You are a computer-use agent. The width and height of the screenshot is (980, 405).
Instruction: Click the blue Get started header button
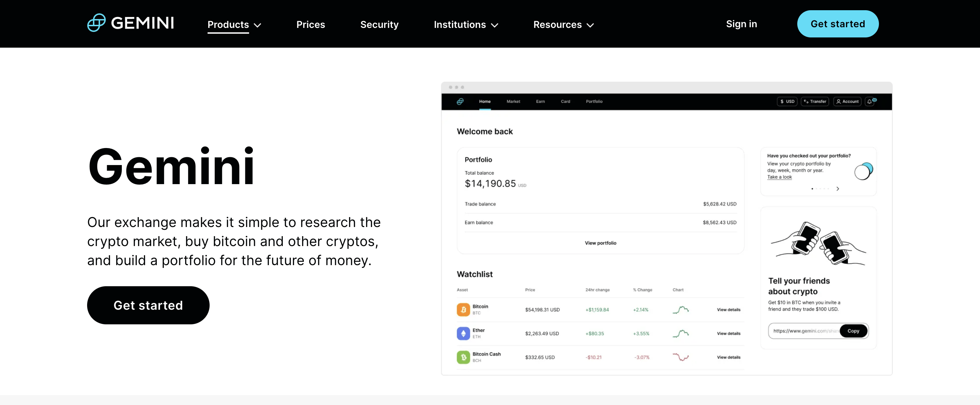pyautogui.click(x=838, y=23)
